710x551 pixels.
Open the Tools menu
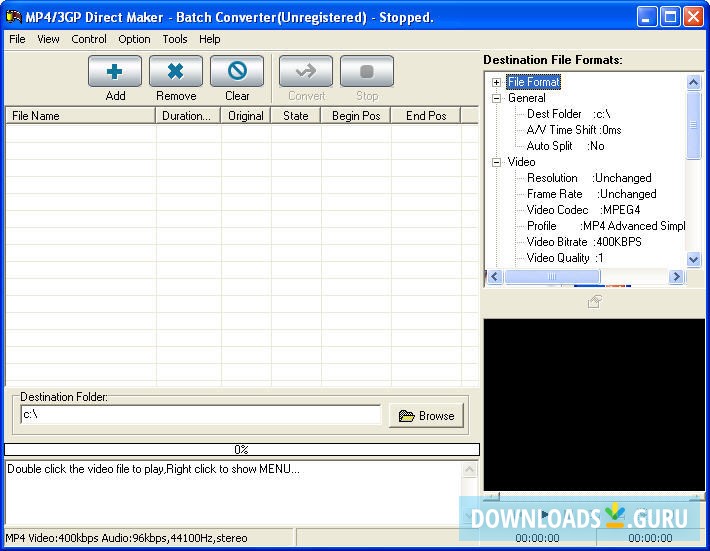point(175,39)
